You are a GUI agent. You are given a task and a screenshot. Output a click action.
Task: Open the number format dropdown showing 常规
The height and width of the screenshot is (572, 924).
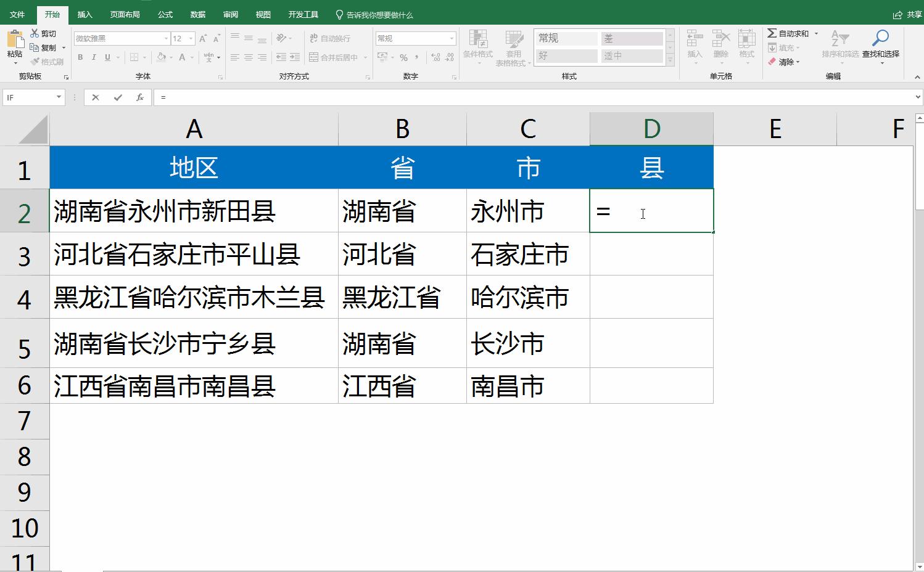tap(452, 38)
